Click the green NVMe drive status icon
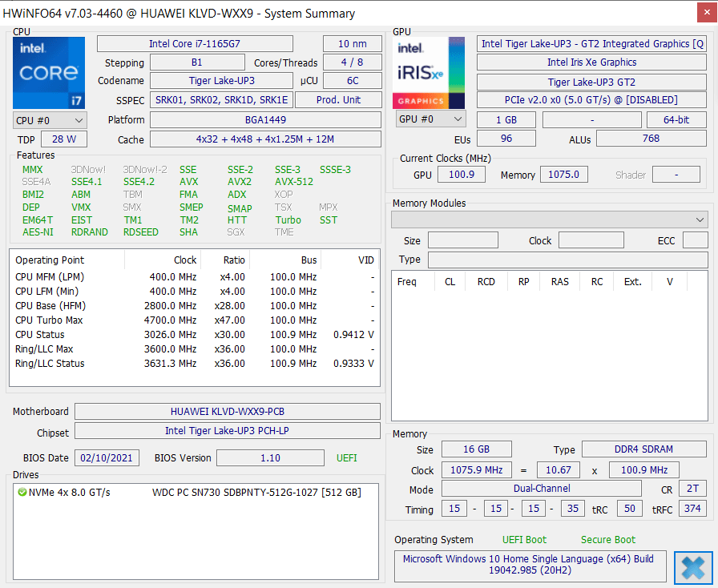Image resolution: width=718 pixels, height=588 pixels. coord(22,493)
